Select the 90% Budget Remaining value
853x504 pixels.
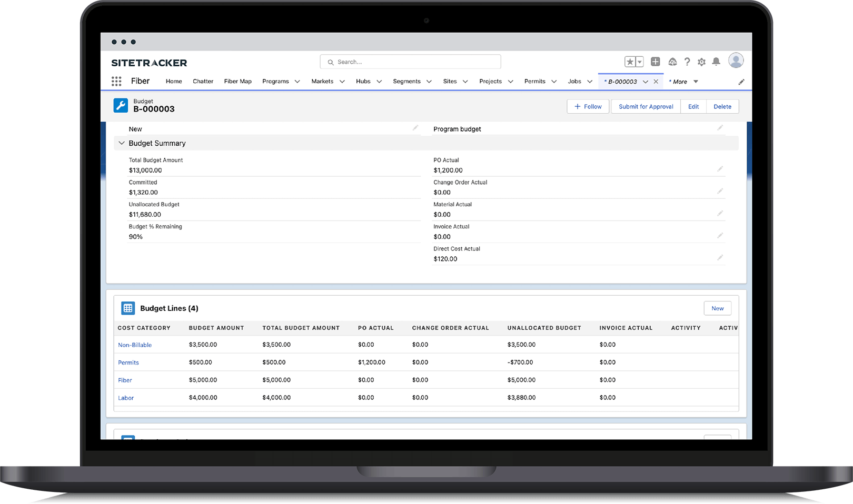[x=136, y=237]
